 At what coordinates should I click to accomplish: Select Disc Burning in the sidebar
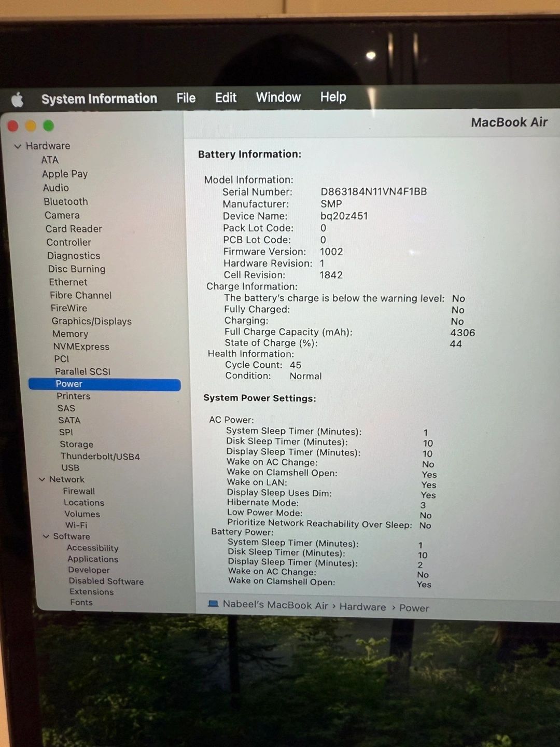(x=77, y=269)
